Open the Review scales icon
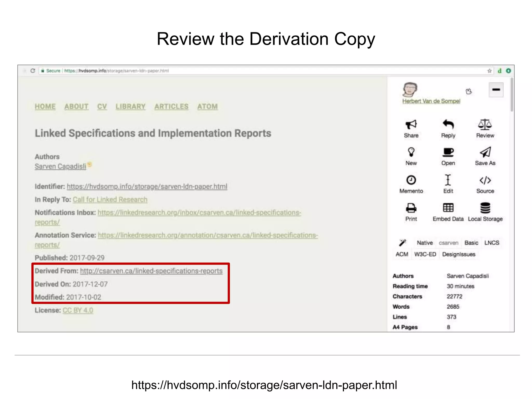The height and width of the screenshot is (399, 532). point(485,124)
